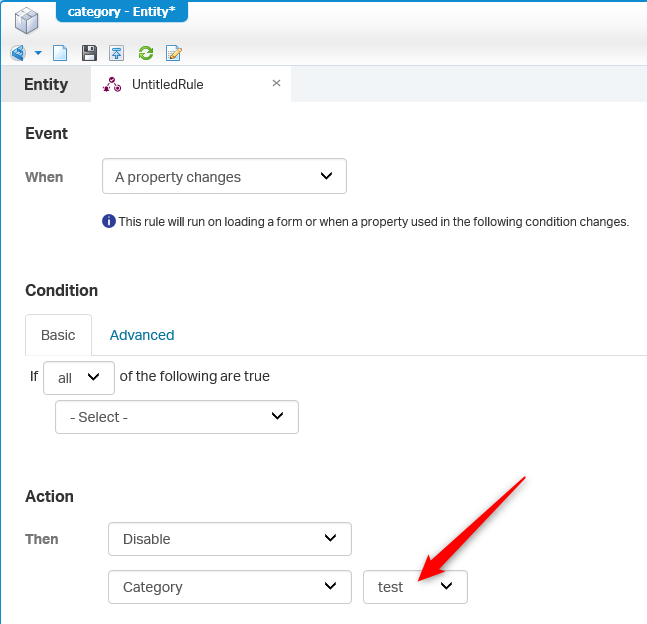
Task: Open the Disable action dropdown
Action: point(230,539)
